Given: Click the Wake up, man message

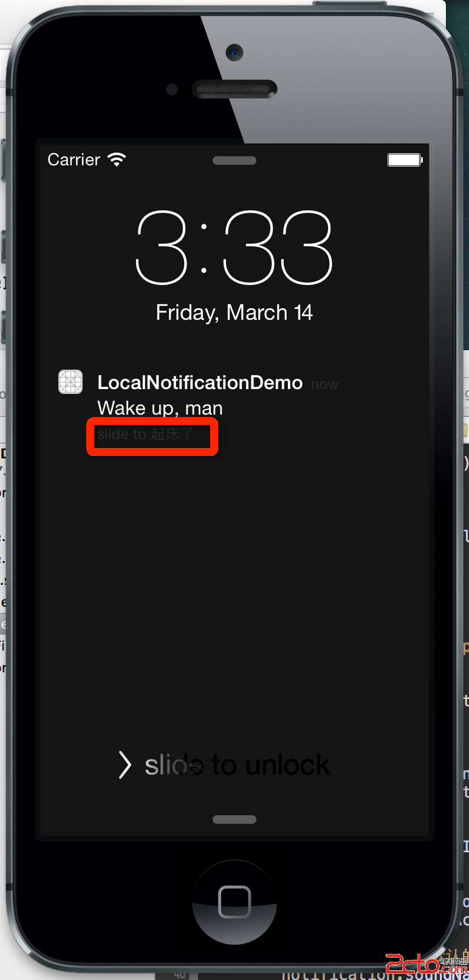Looking at the screenshot, I should click(160, 408).
